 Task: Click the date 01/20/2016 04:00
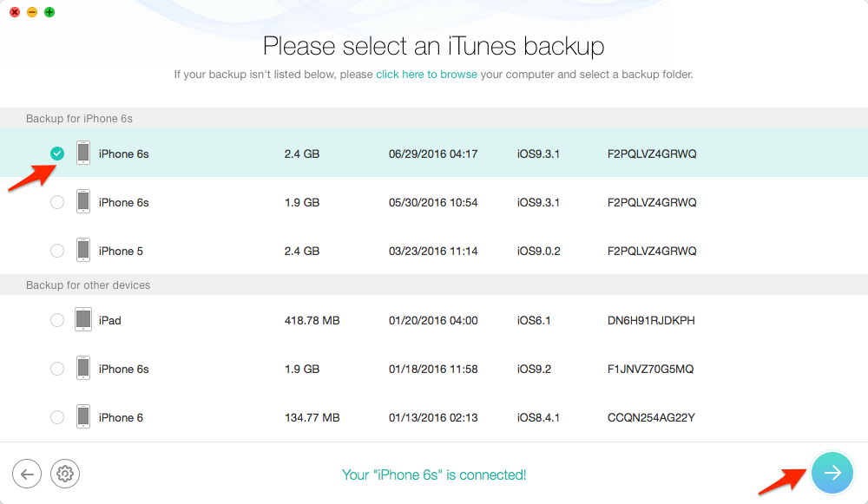433,320
